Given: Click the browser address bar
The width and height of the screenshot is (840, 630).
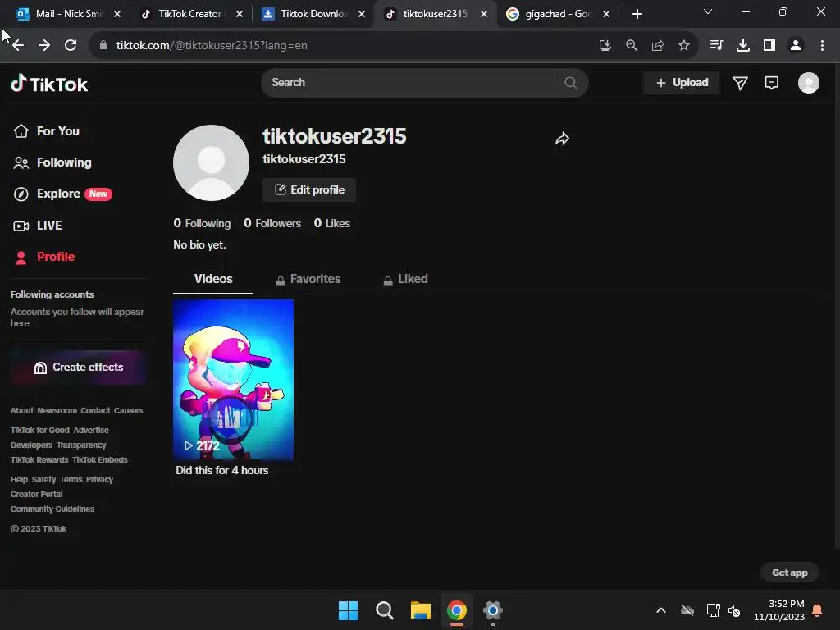Looking at the screenshot, I should (343, 46).
